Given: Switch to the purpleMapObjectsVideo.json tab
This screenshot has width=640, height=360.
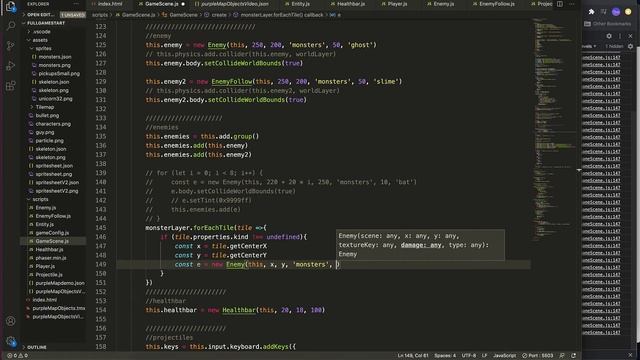Looking at the screenshot, I should (x=231, y=4).
